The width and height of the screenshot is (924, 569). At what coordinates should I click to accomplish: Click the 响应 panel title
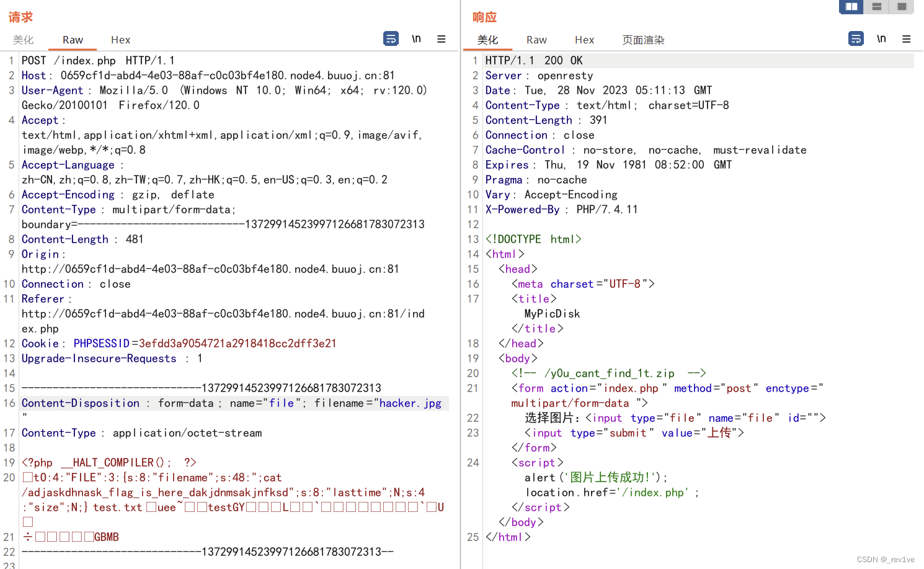click(x=484, y=17)
